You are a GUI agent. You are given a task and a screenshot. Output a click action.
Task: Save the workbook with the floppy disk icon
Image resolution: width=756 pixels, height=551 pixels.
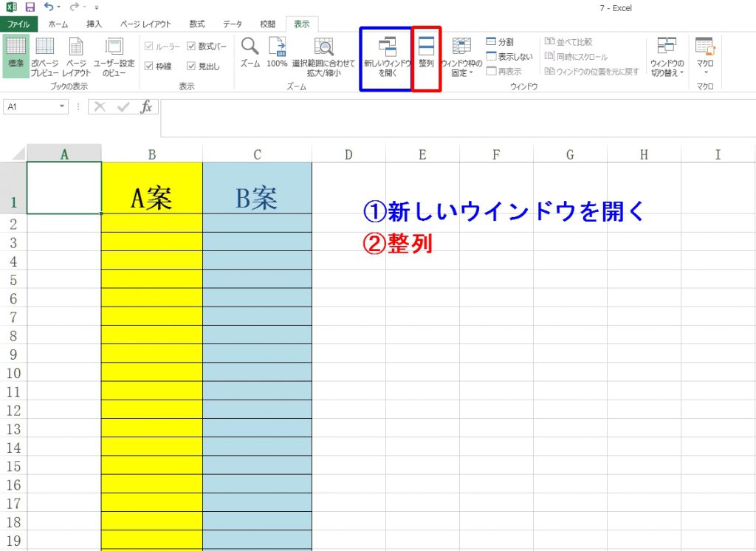tap(30, 7)
